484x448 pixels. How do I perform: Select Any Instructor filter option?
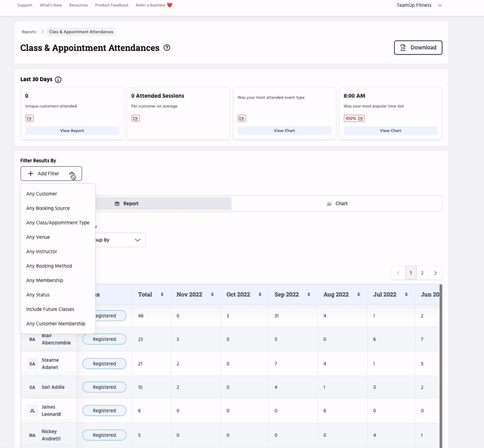(x=42, y=252)
